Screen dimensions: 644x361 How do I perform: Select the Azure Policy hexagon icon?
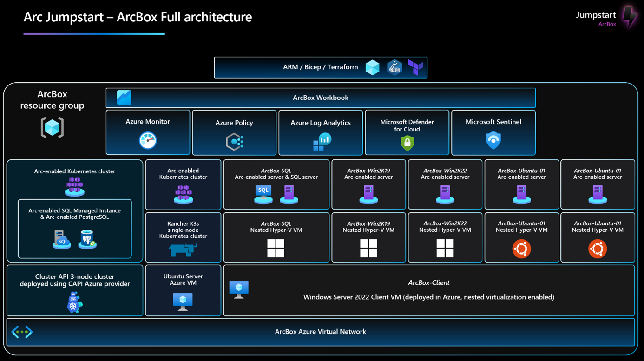pyautogui.click(x=235, y=142)
